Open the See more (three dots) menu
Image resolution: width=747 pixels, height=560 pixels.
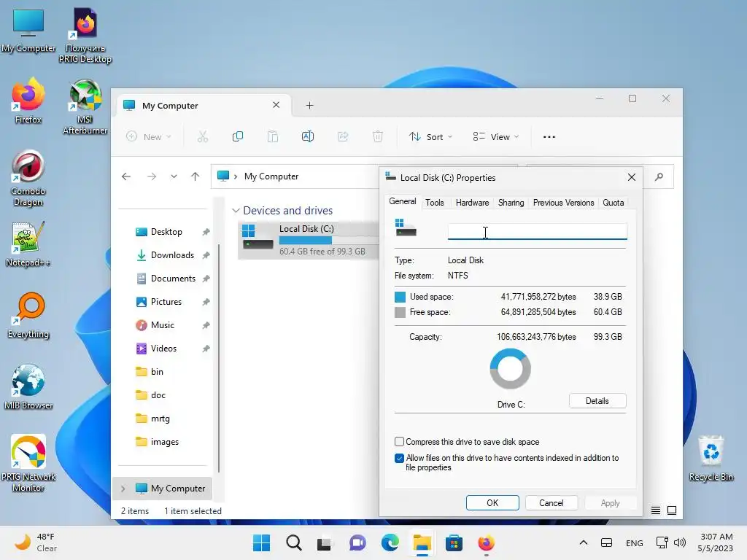pos(549,136)
